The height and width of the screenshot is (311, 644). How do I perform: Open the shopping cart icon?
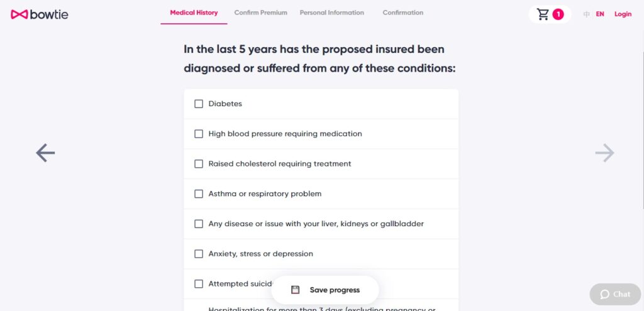point(543,14)
